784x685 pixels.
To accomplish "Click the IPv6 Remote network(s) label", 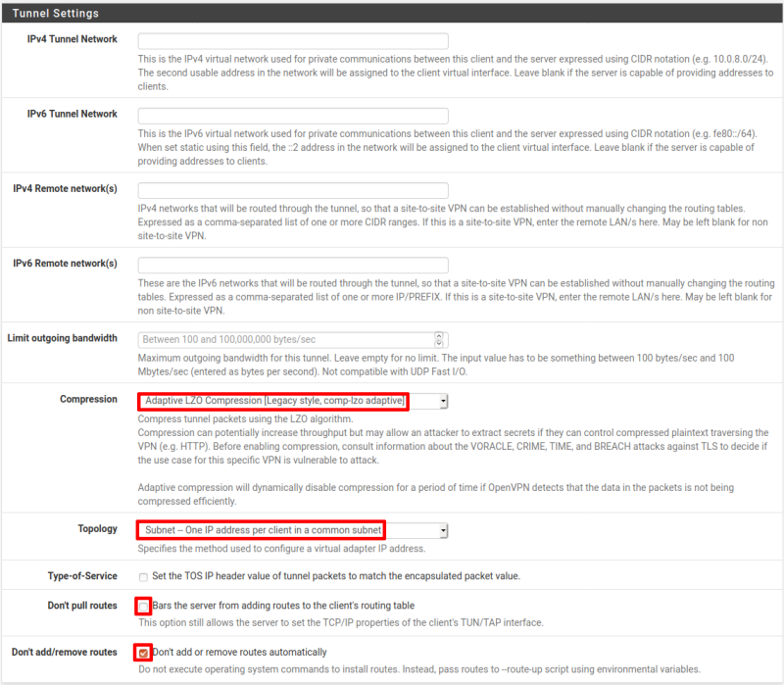I will (x=65, y=264).
